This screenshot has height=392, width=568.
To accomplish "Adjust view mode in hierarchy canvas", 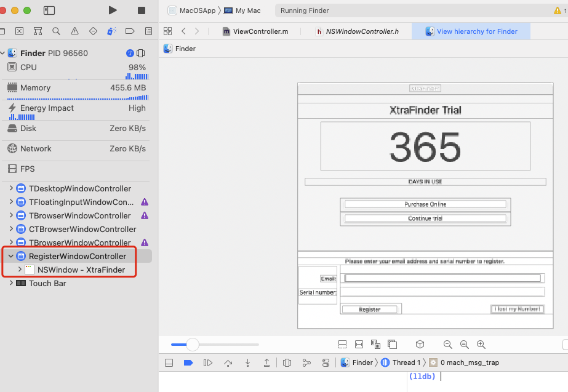I will [x=375, y=344].
